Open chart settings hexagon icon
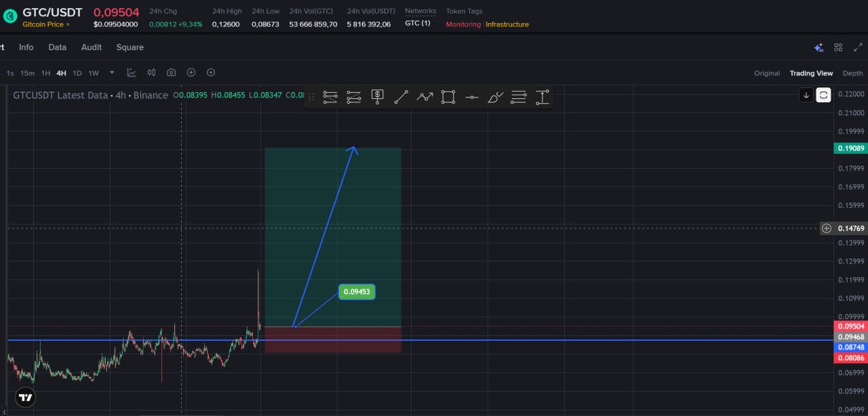Image resolution: width=868 pixels, height=416 pixels. point(211,72)
